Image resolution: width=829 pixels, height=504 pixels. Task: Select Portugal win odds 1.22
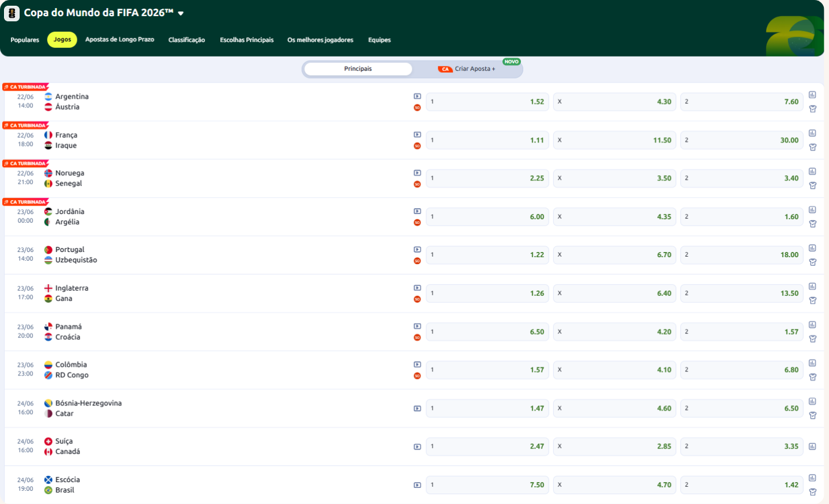(487, 255)
